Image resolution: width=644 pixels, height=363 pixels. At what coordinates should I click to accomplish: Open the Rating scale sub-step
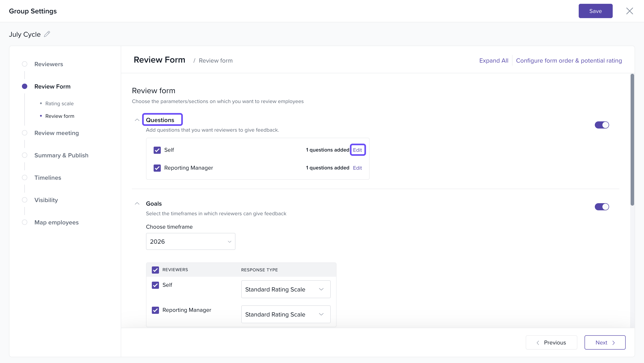click(x=59, y=103)
